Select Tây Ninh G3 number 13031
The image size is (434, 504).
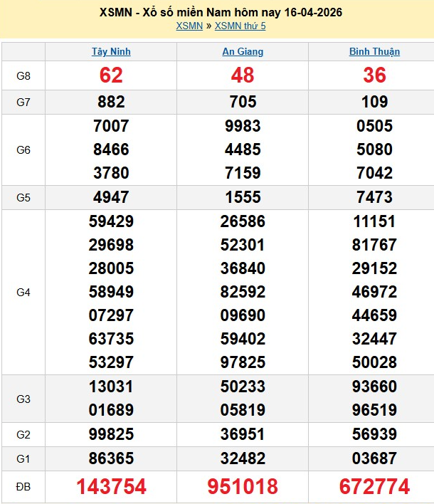point(111,387)
